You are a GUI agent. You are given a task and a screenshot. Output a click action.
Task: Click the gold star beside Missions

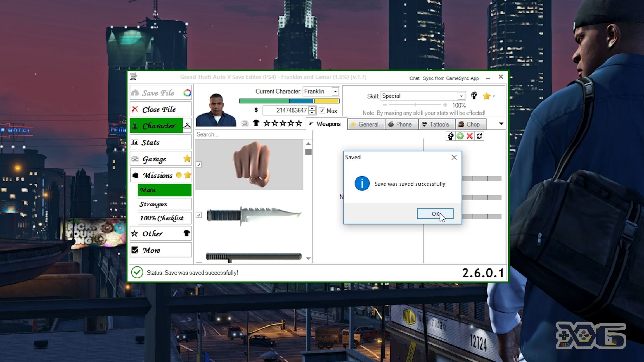tap(188, 175)
